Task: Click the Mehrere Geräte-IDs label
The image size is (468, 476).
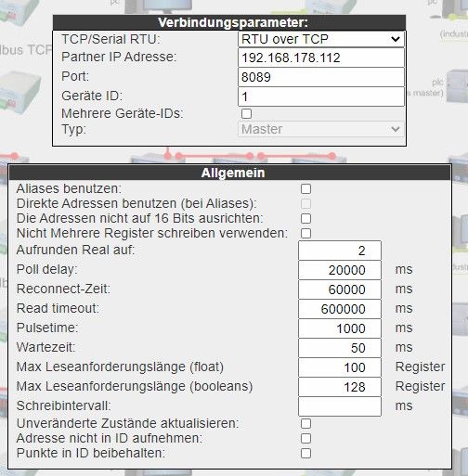Action: (123, 113)
